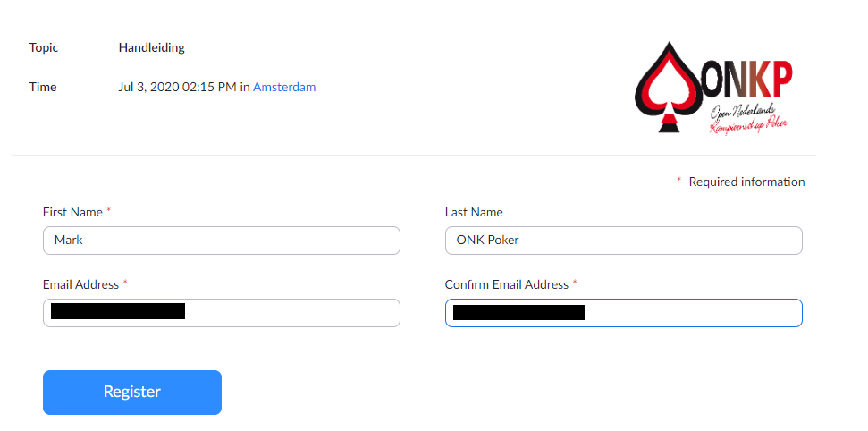
Task: Click the Jul 3, 2020 meeting time
Action: click(177, 87)
